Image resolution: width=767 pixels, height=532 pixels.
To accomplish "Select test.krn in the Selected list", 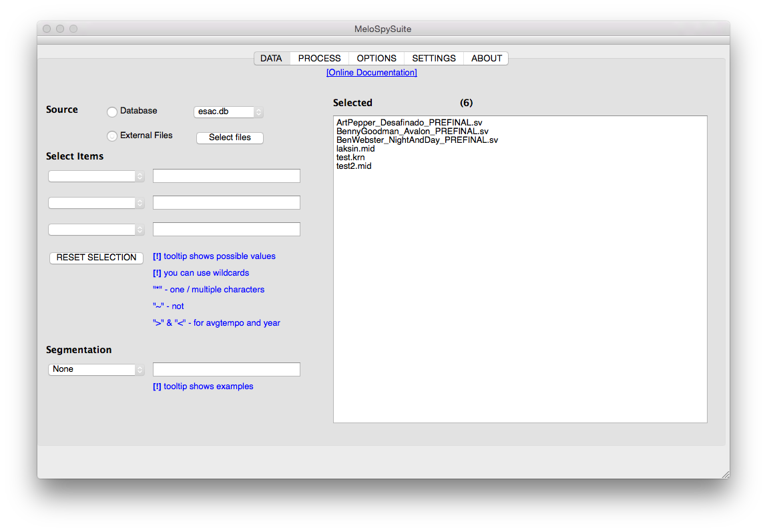I will [x=350, y=158].
